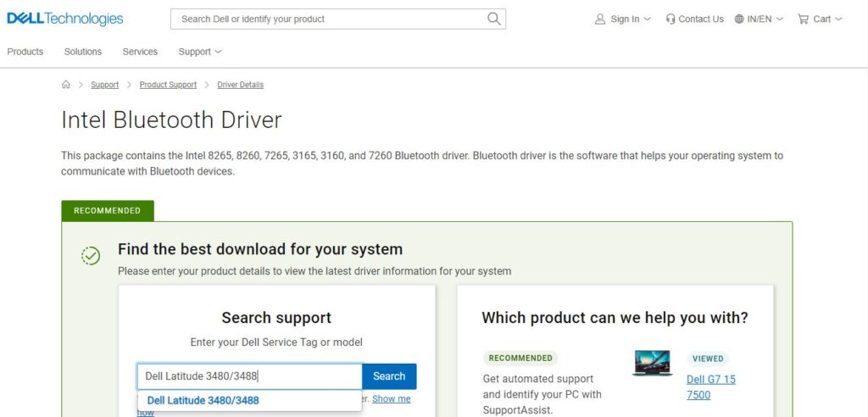Select the Dell Latitude 3480/3488 suggestion
The image size is (868, 417).
(250, 400)
